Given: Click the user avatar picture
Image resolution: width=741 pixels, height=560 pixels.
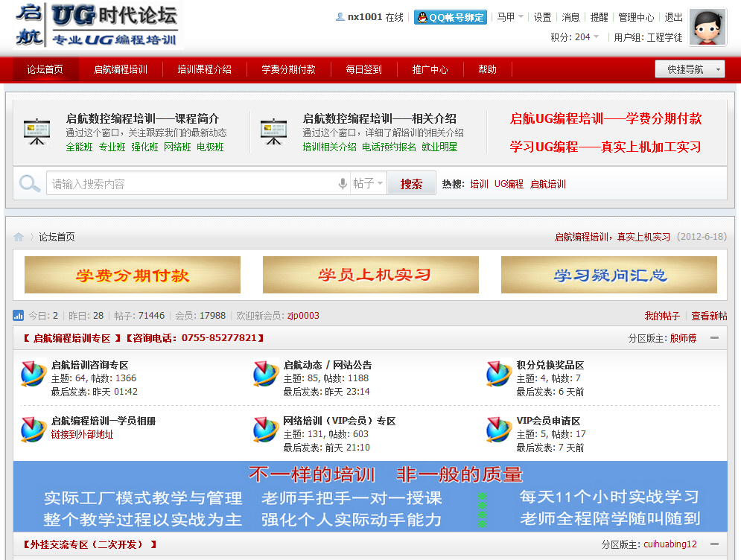Looking at the screenshot, I should pos(707,27).
